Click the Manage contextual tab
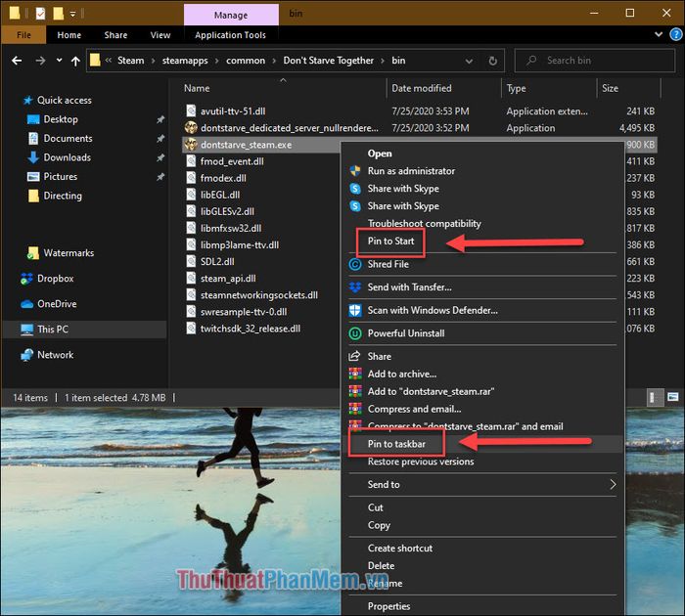 pos(231,15)
